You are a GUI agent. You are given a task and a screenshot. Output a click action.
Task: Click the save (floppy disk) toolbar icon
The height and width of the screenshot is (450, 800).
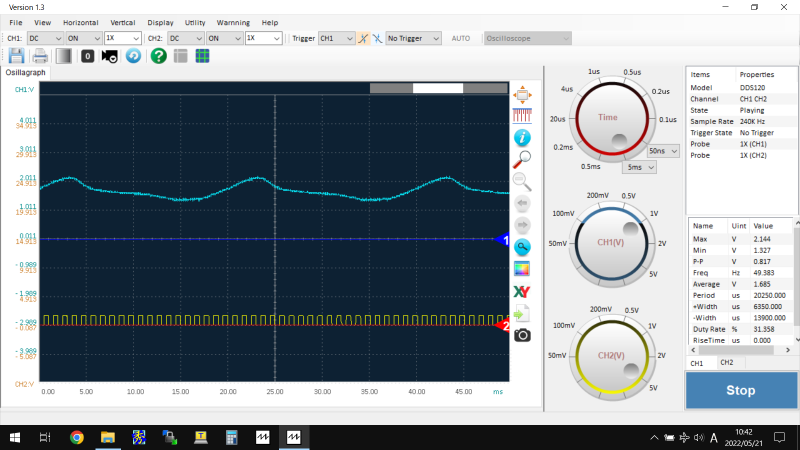[x=16, y=56]
